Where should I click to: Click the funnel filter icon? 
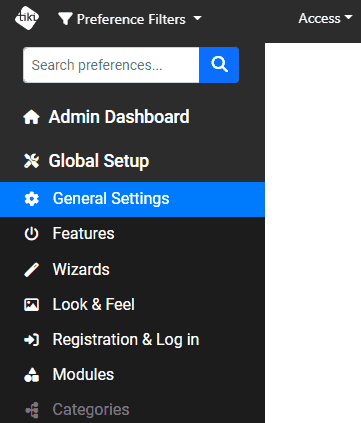pos(65,19)
